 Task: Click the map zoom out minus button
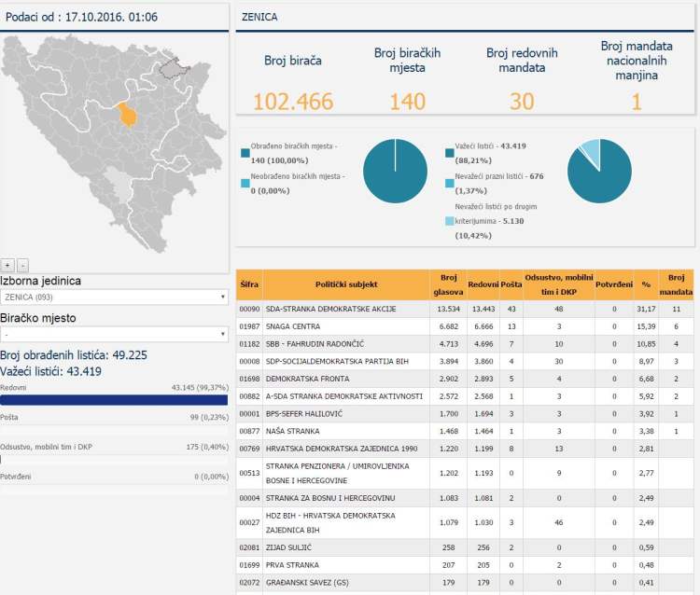(x=23, y=265)
